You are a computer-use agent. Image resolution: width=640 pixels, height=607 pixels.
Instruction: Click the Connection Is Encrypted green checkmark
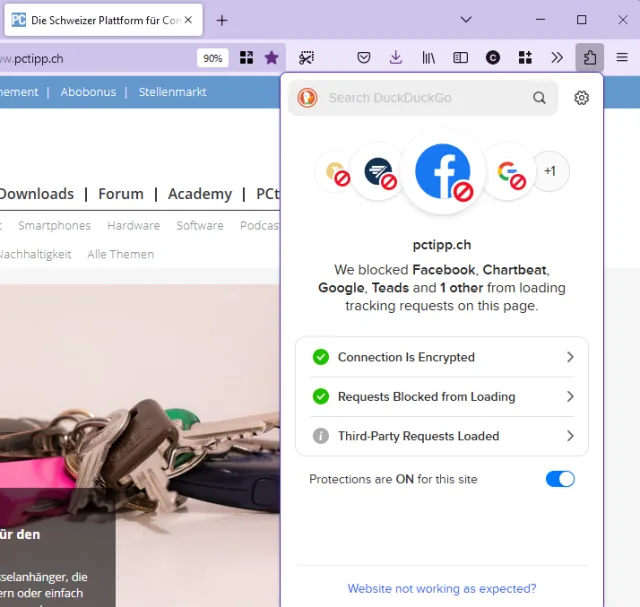pyautogui.click(x=321, y=357)
